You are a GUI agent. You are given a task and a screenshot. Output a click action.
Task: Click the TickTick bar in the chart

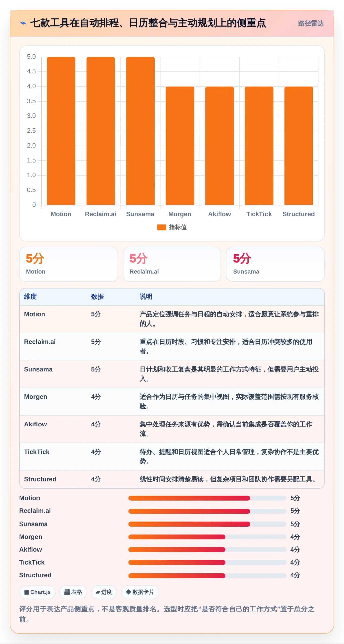click(x=259, y=146)
